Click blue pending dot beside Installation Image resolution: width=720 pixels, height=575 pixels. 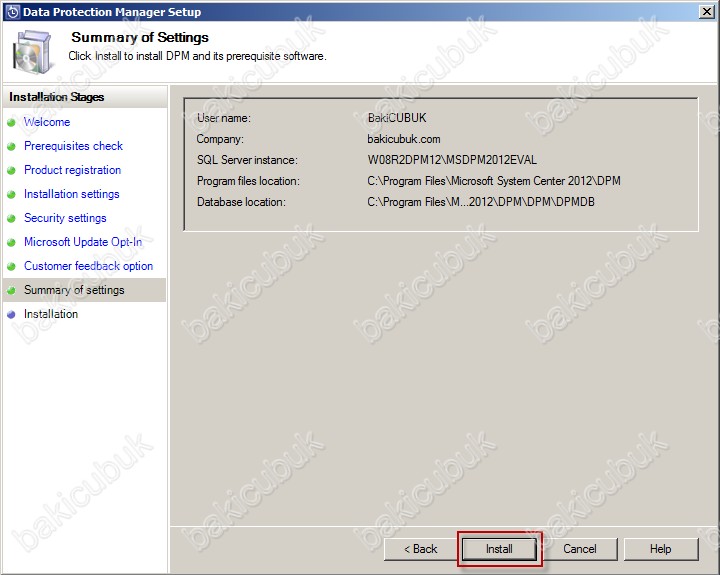[x=11, y=315]
